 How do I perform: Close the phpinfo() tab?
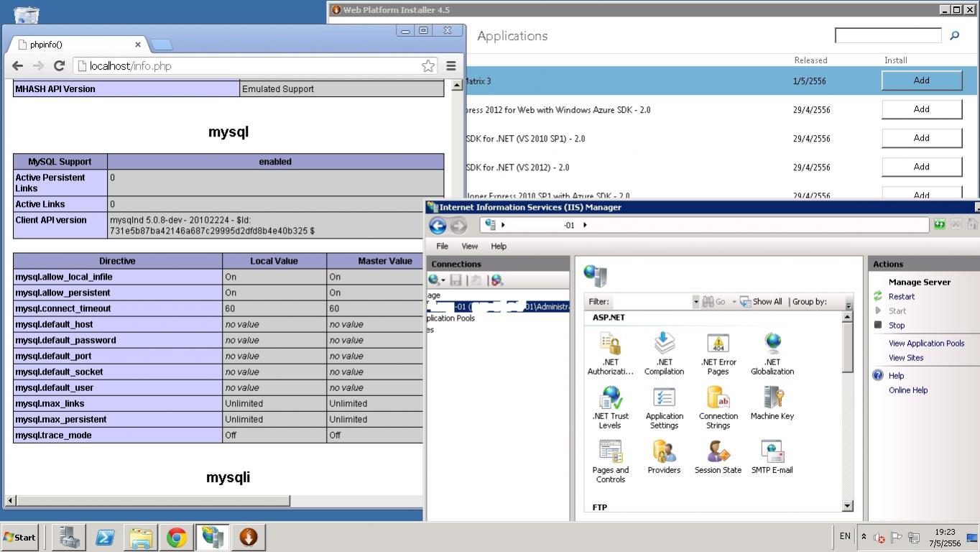click(x=138, y=45)
